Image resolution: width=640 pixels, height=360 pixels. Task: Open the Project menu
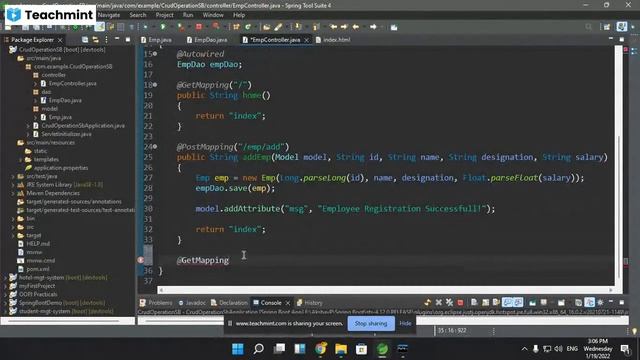[164, 15]
